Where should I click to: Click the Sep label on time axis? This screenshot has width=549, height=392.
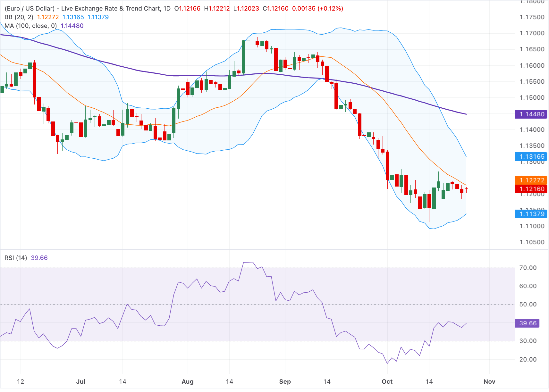click(x=285, y=382)
